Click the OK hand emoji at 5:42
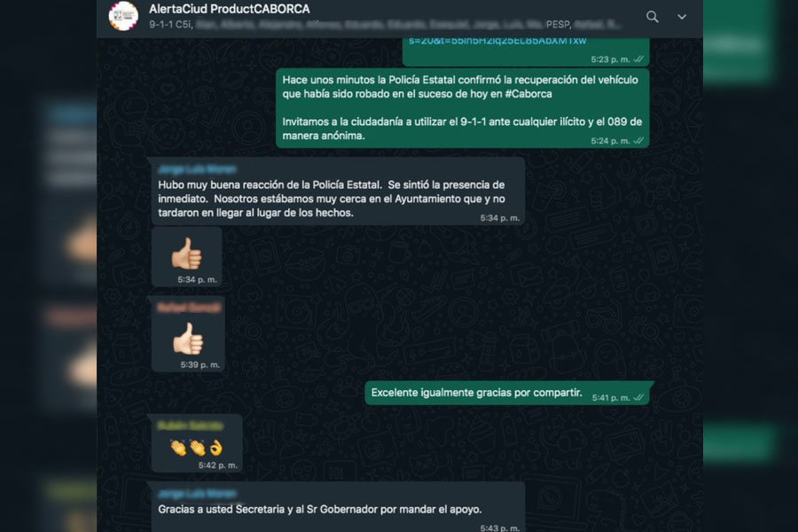This screenshot has height=532, width=798. [215, 448]
